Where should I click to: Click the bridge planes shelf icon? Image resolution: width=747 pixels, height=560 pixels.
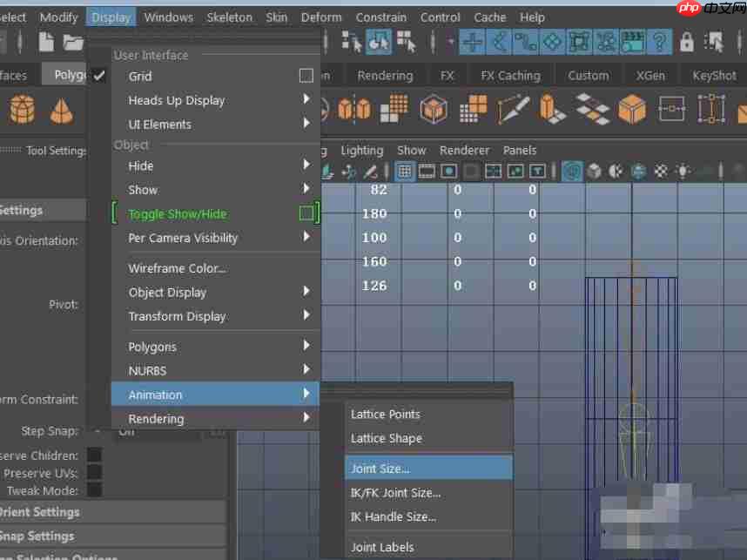(x=592, y=109)
